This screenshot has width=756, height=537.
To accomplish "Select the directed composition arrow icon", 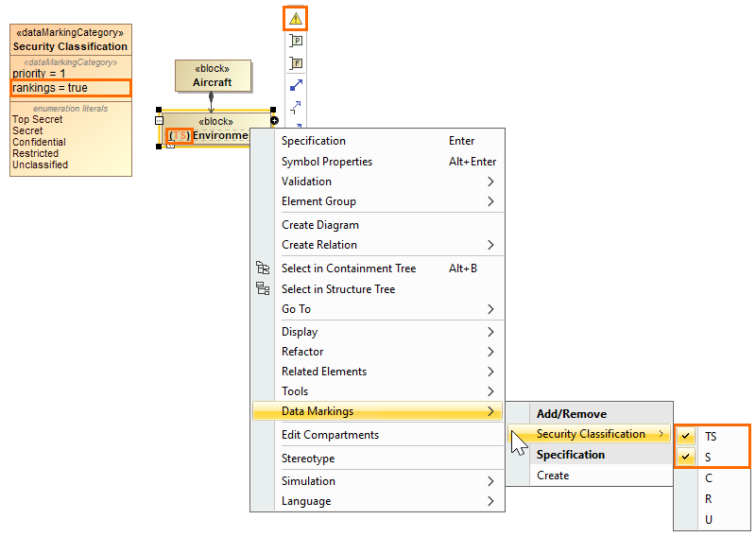I will click(x=296, y=85).
